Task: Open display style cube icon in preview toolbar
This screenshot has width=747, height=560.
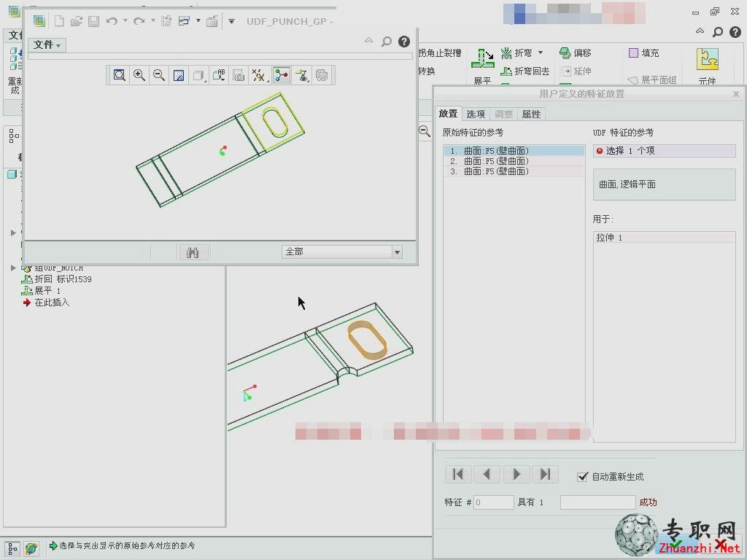Action: (x=198, y=75)
